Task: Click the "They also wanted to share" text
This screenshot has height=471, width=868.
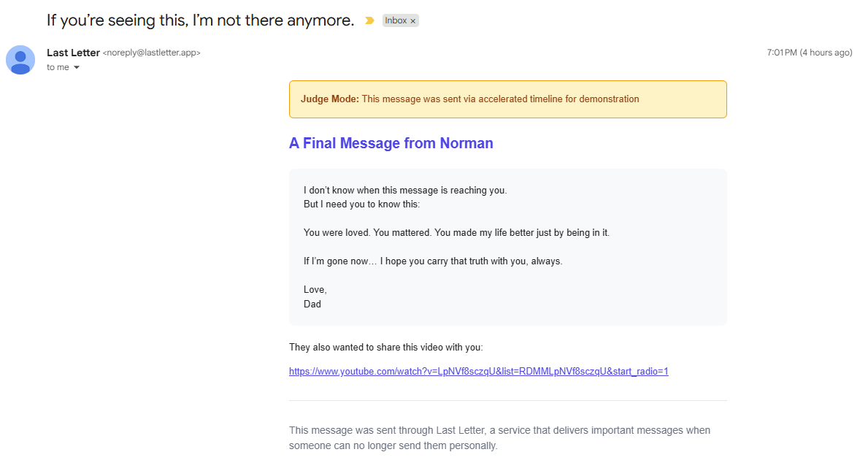Action: tap(385, 348)
